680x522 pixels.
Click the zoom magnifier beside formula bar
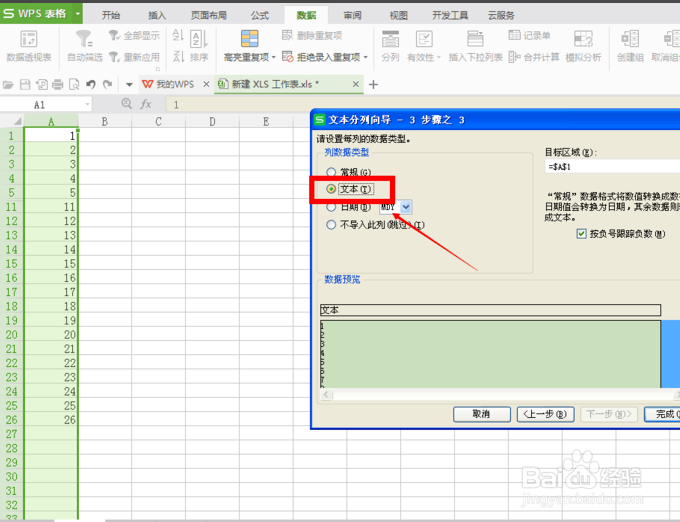(x=126, y=104)
